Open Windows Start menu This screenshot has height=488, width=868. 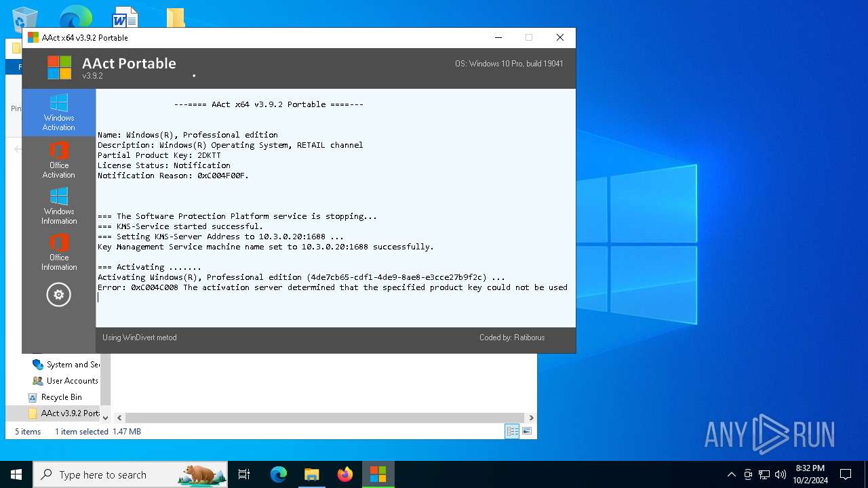click(x=16, y=474)
